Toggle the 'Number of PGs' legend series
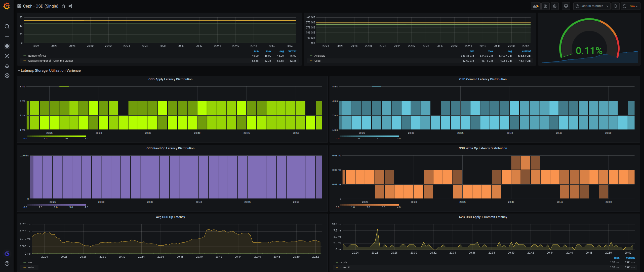This screenshot has width=644, height=272. tap(37, 56)
